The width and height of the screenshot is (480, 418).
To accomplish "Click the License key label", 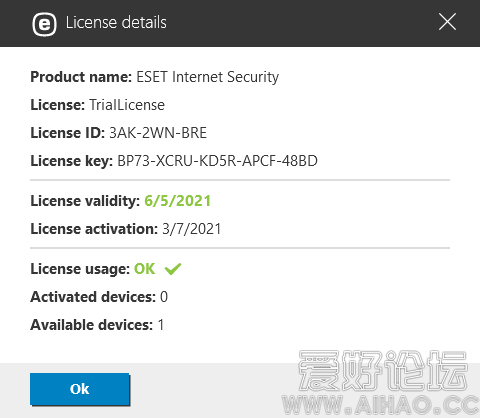I will 72,161.
